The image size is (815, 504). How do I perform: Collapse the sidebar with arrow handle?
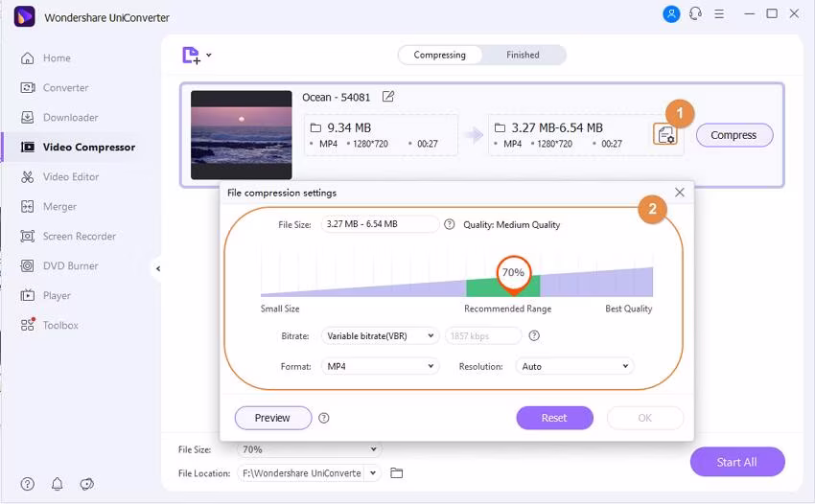click(x=157, y=268)
